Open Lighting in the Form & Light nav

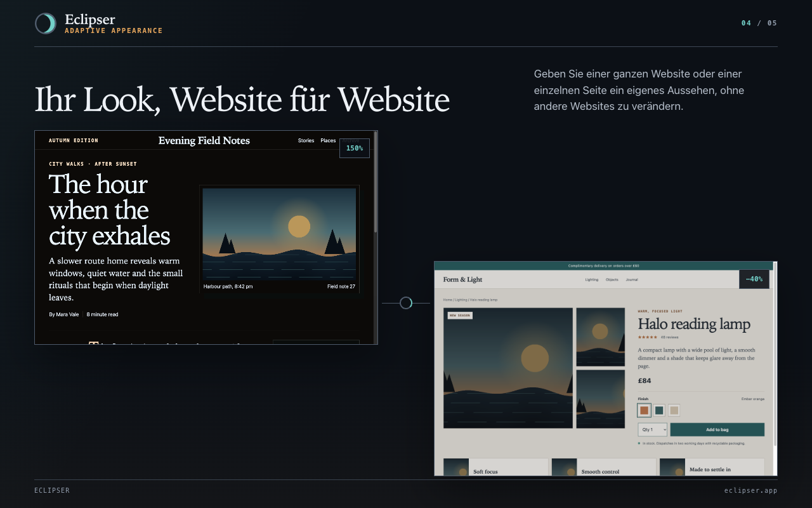[591, 279]
